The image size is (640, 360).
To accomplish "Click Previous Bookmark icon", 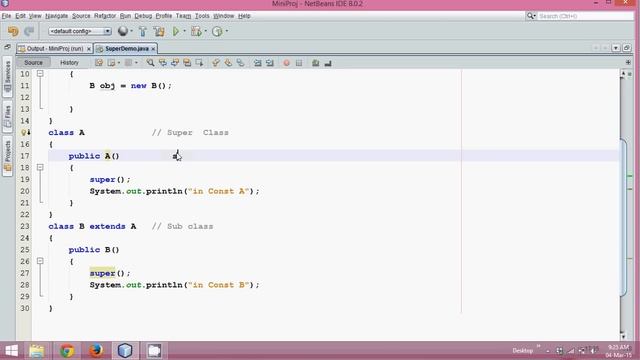I will point(216,63).
